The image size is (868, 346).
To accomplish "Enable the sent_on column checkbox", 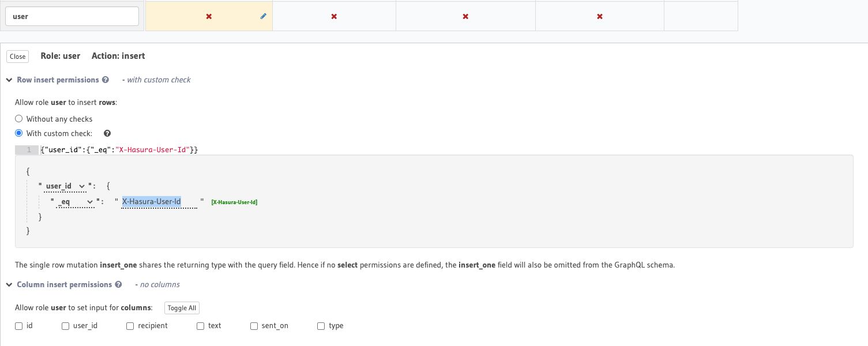I will click(254, 326).
